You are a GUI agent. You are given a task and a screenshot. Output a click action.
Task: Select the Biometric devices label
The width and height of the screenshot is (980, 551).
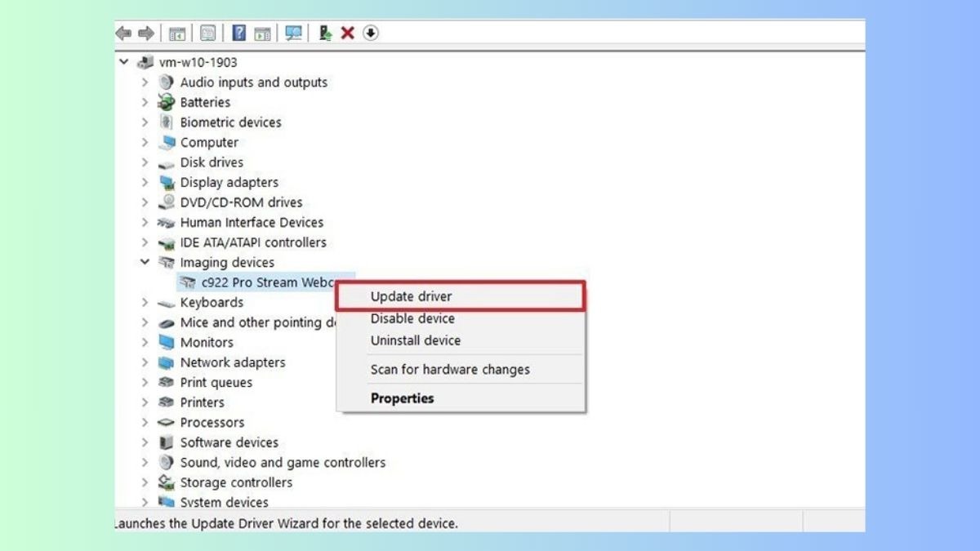(x=230, y=122)
